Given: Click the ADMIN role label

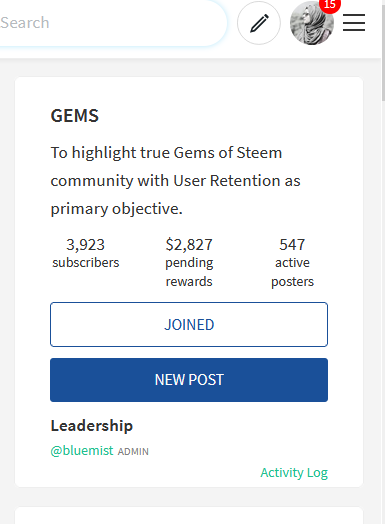Looking at the screenshot, I should (133, 452).
